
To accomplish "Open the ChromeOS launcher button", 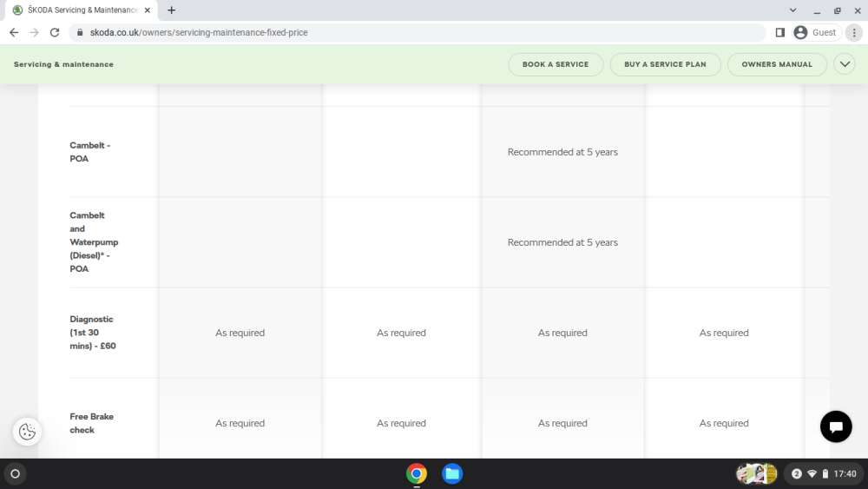I will (16, 473).
